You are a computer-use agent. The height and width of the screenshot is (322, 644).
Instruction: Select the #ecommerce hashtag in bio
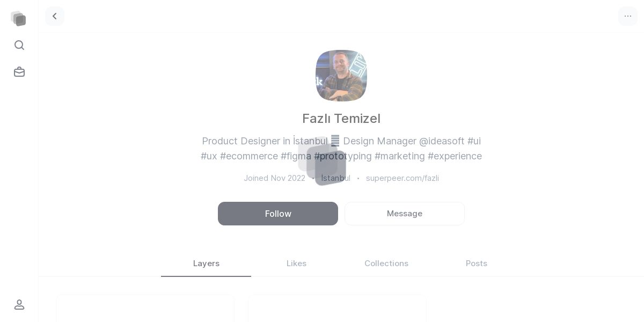249,156
